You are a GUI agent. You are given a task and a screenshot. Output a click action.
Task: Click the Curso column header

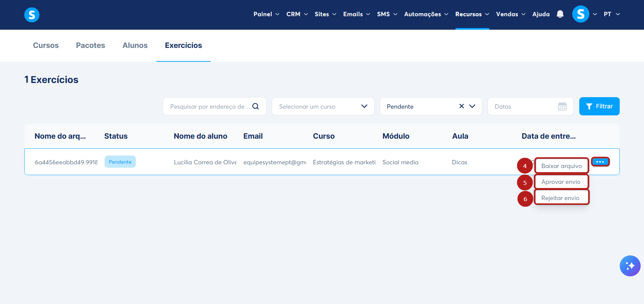pyautogui.click(x=324, y=136)
